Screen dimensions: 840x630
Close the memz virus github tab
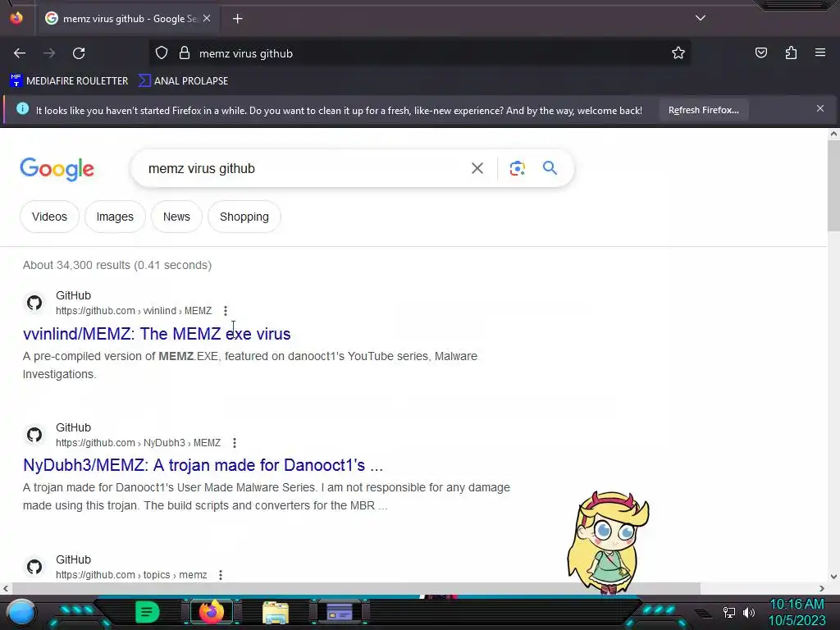[207, 19]
